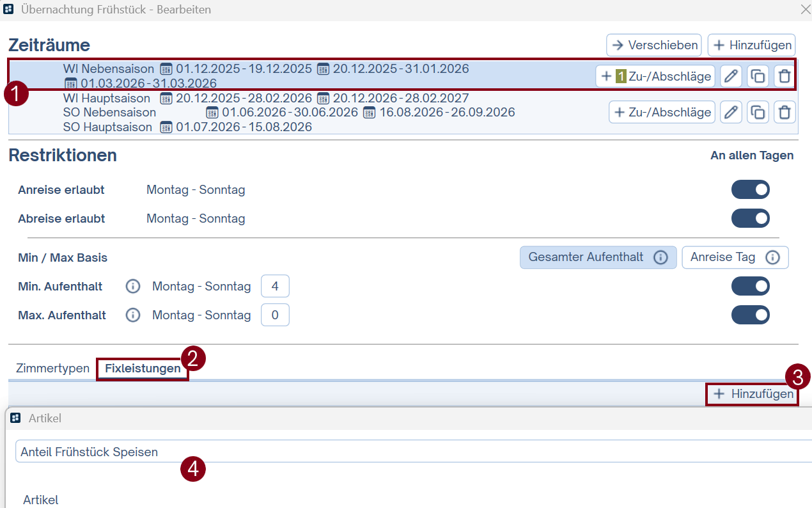Click calendar icon before 20.12.2025 - 28.02.2026
This screenshot has width=812, height=508.
166,98
